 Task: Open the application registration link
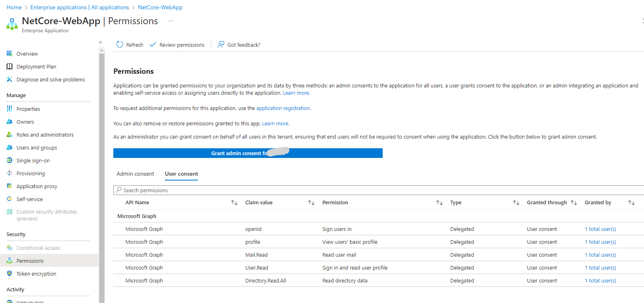[283, 108]
